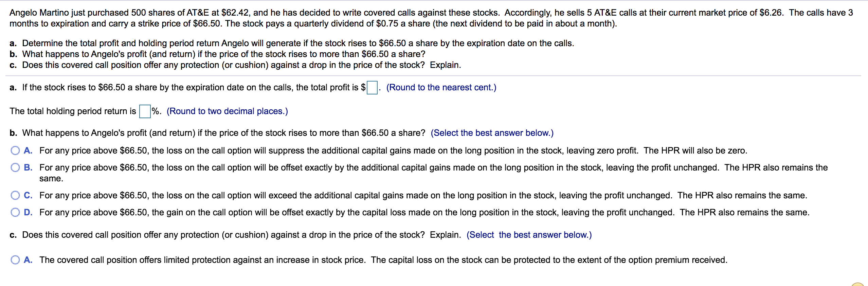The height and width of the screenshot is (286, 868).
Task: Click the blue letter C. label
Action: pyautogui.click(x=28, y=195)
